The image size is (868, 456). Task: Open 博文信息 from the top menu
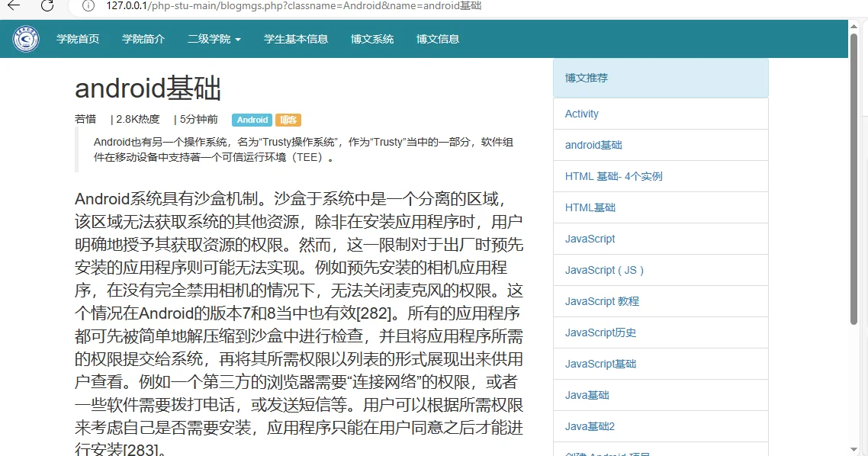(x=438, y=39)
